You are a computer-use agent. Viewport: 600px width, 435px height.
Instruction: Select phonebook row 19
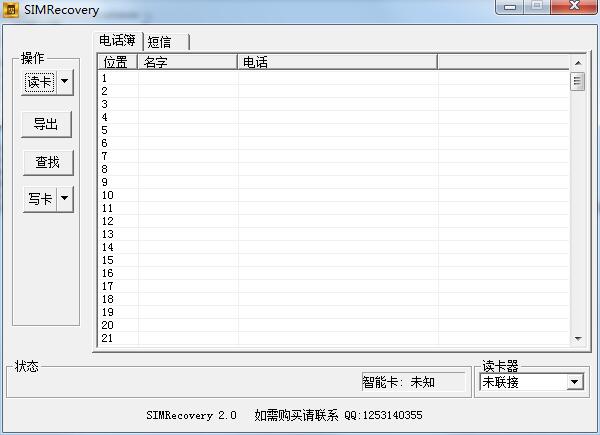pos(334,313)
